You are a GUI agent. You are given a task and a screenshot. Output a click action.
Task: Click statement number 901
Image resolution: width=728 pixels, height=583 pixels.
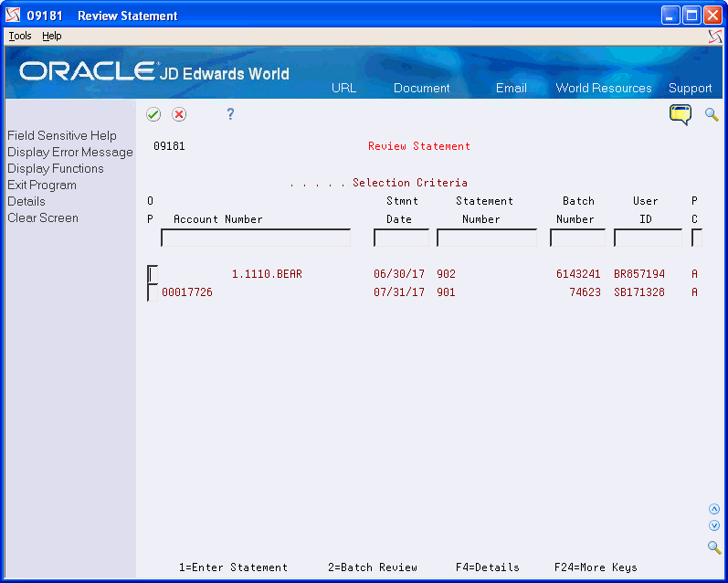pos(446,292)
